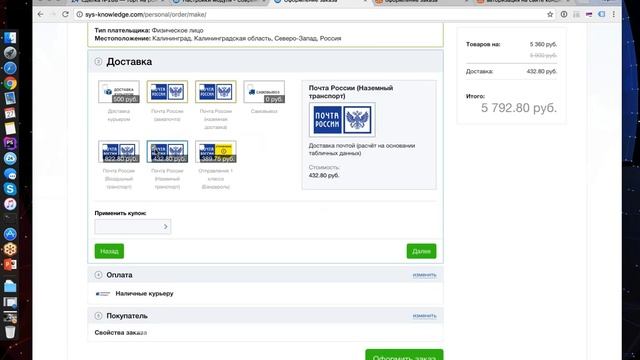Open Google Chrome from the dock

click(10, 83)
